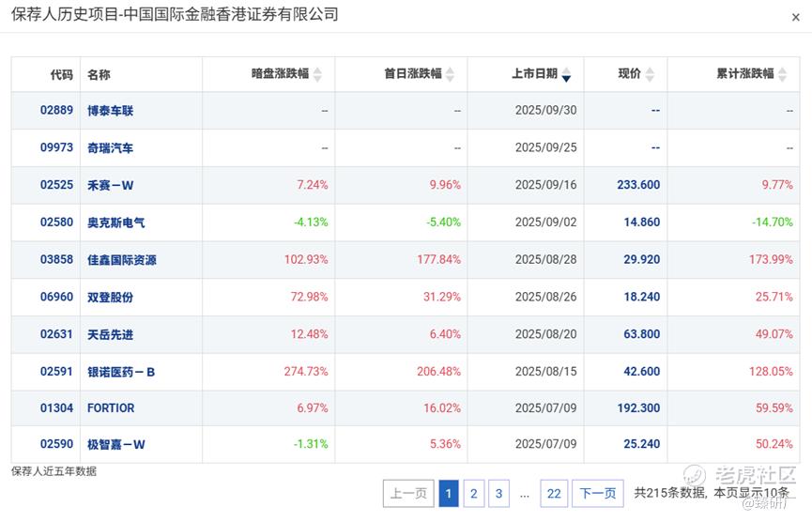812x522 pixels.
Task: Sort by 首日涨跌幅 column arrows
Action: [450, 74]
